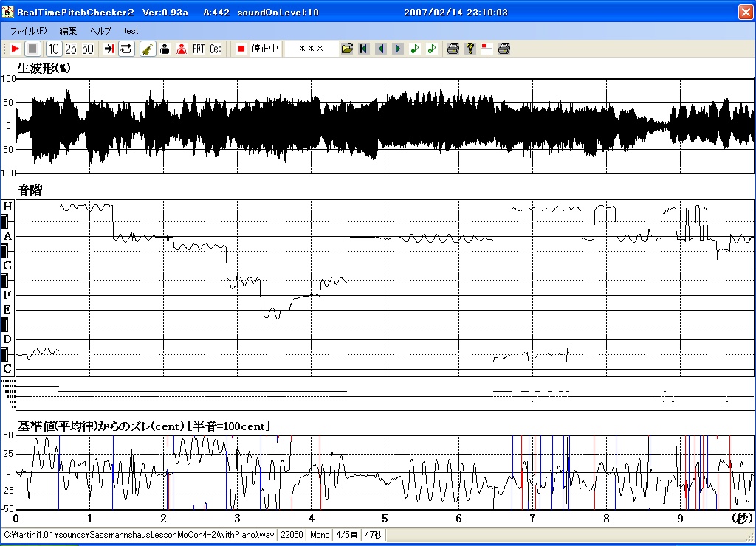The image size is (756, 546).
Task: Click the black key between E and D
Action: pyautogui.click(x=5, y=325)
